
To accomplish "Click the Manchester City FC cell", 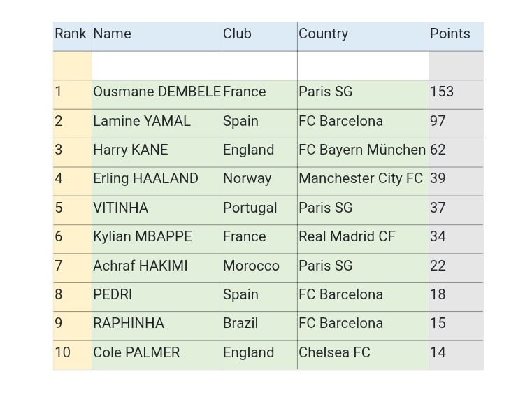I will click(362, 179).
